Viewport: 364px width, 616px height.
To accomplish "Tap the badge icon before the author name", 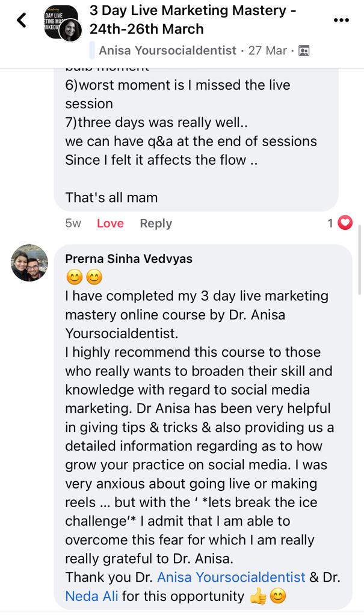I will click(93, 51).
